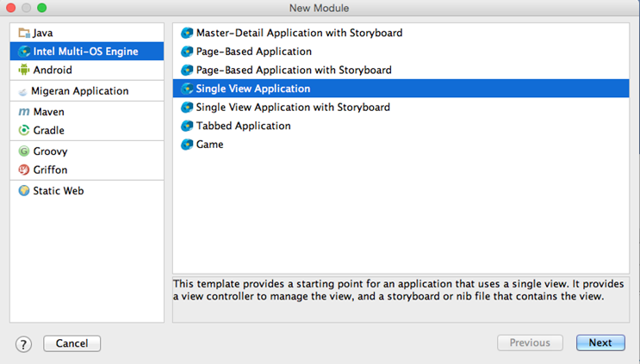Select Static Web module type
The height and width of the screenshot is (364, 640).
click(87, 190)
